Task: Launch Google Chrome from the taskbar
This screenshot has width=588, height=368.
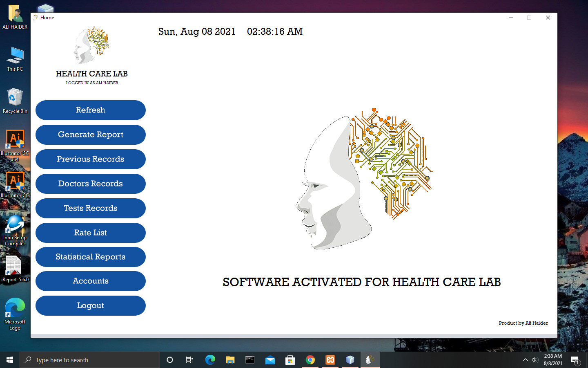Action: pos(310,360)
